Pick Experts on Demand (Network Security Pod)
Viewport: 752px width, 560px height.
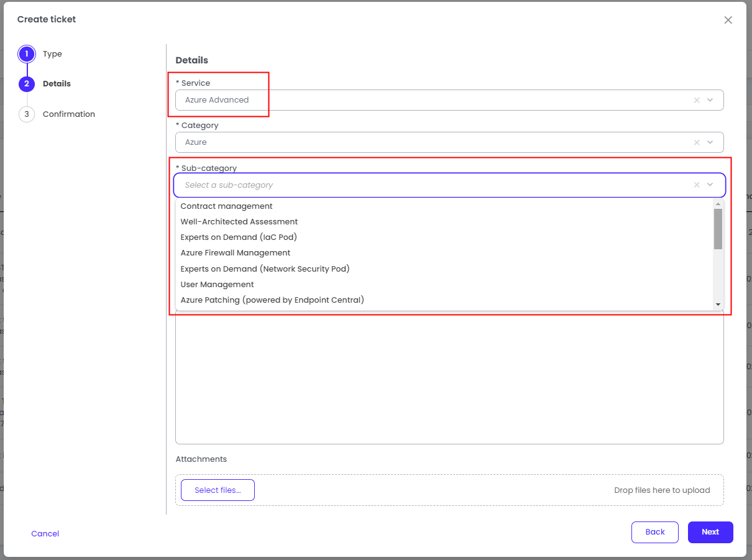445,269
